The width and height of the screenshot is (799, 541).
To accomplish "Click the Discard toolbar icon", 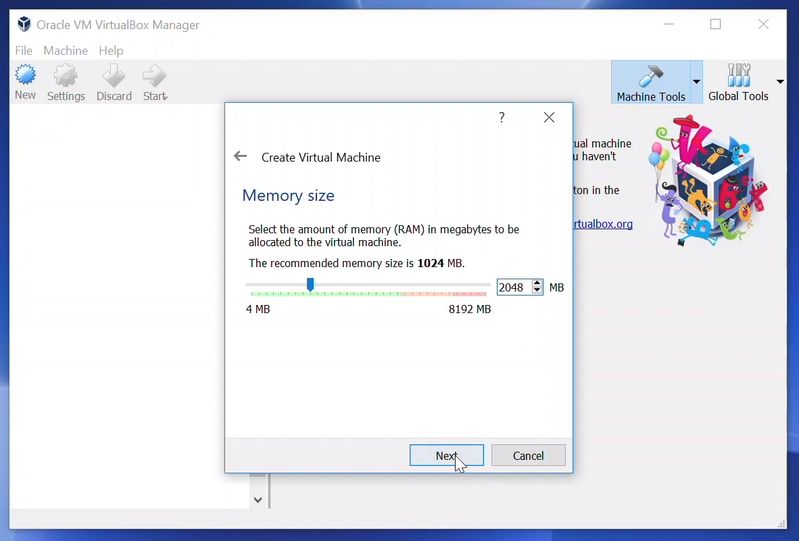I will click(x=114, y=83).
